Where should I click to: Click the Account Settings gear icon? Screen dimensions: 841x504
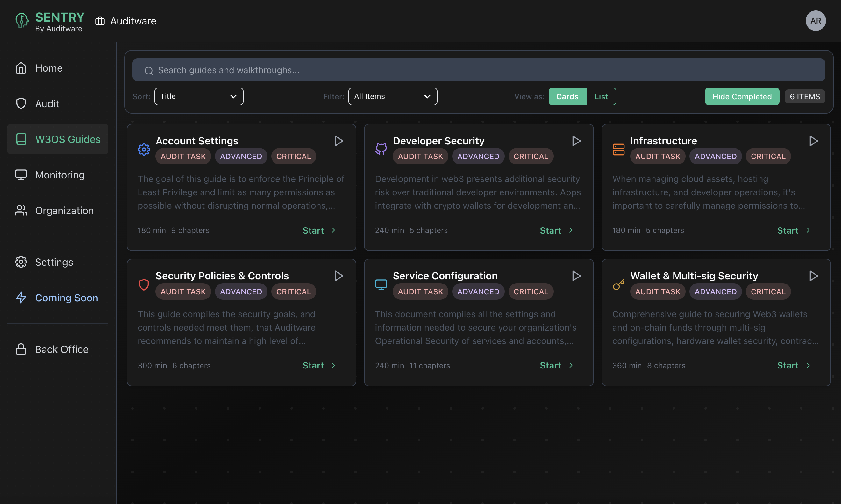[x=144, y=150]
